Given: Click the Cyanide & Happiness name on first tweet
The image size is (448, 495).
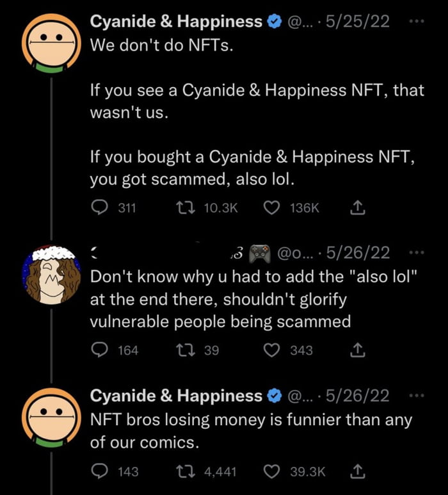Looking at the screenshot, I should (x=176, y=22).
